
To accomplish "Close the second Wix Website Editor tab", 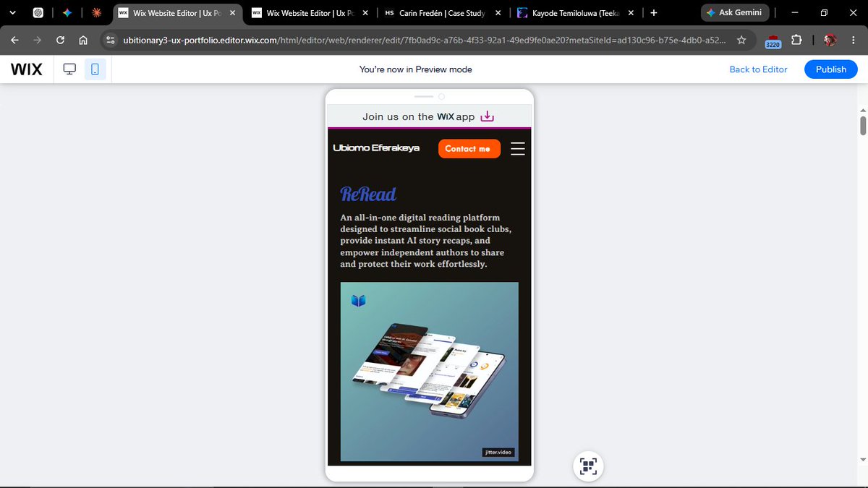I will 365,12.
